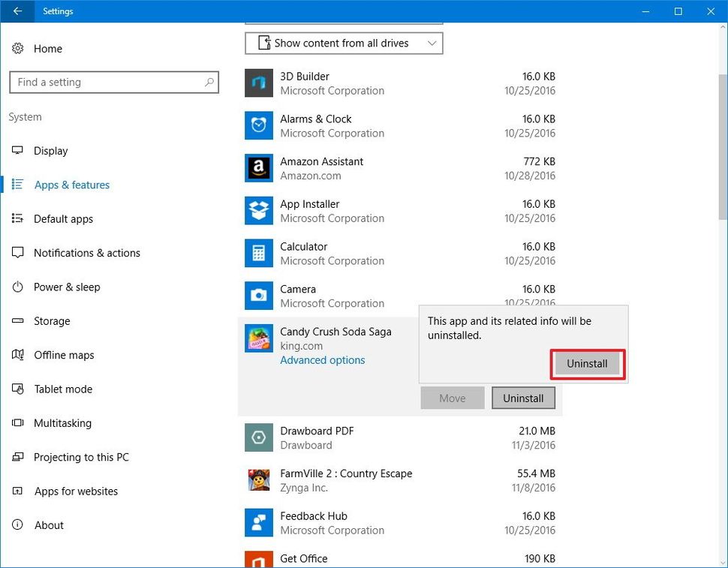Click the Candy Crush Soda Saga icon
The height and width of the screenshot is (568, 728).
click(258, 338)
